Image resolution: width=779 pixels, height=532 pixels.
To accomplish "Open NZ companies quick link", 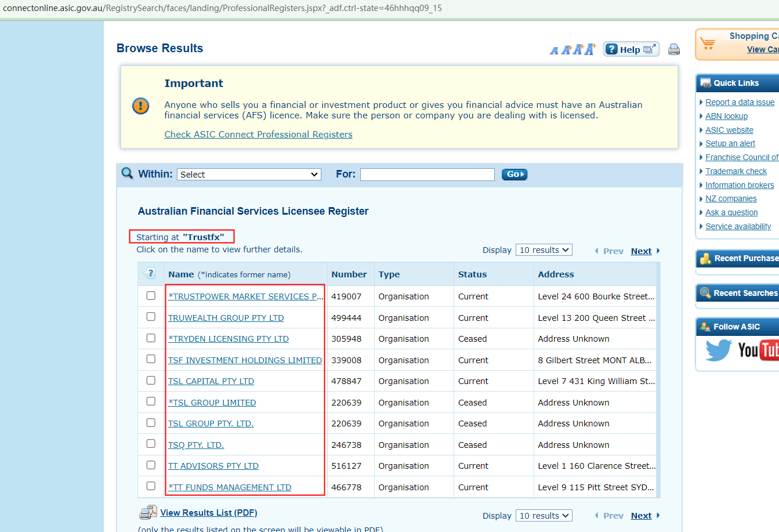I will (x=731, y=198).
